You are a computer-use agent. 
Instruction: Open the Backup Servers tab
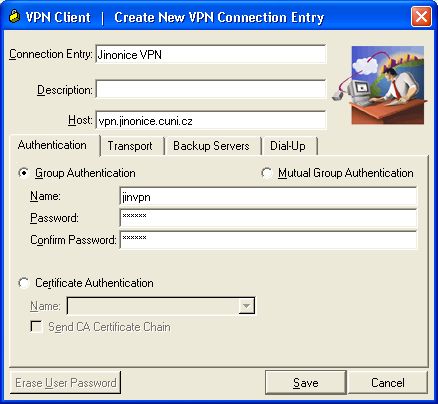211,146
